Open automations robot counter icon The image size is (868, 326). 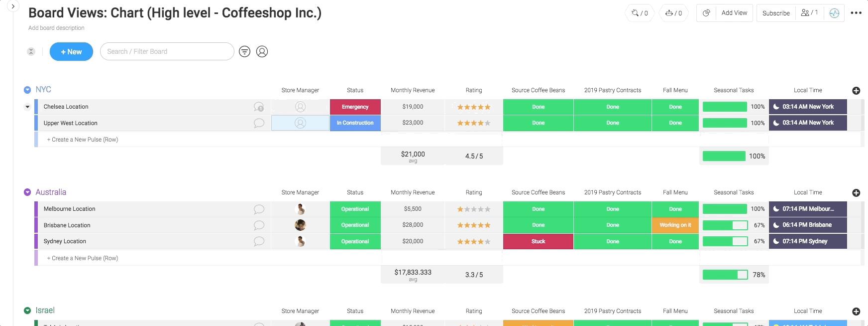coord(673,13)
